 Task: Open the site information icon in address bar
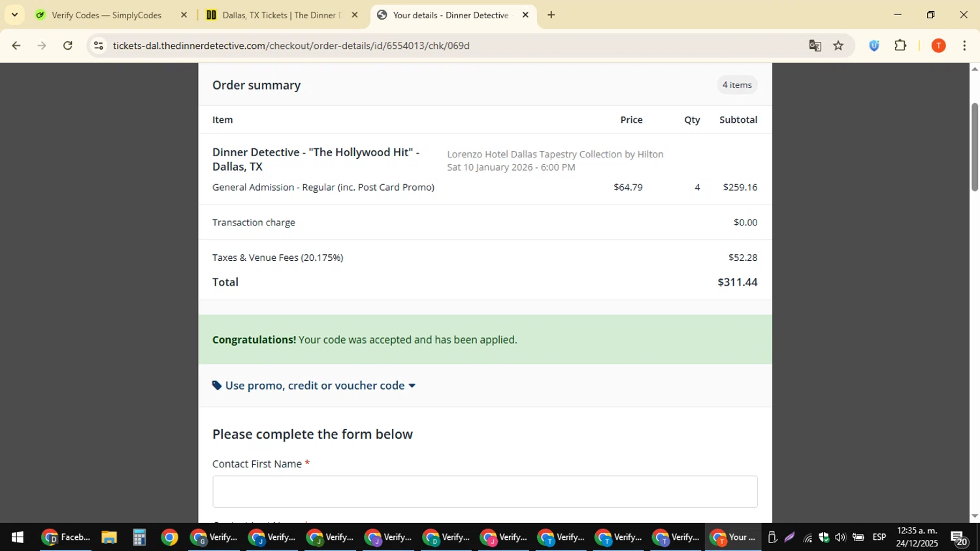(x=99, y=46)
